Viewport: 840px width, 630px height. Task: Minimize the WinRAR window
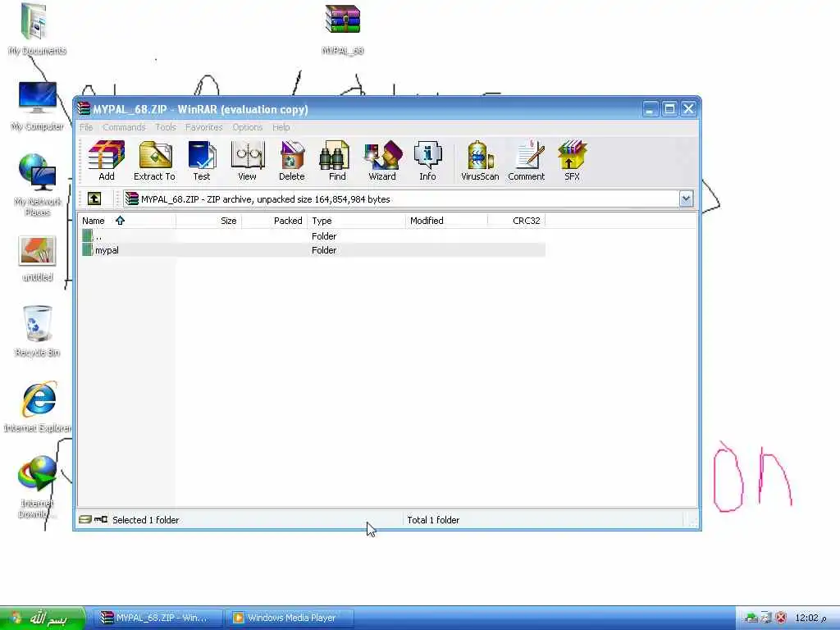point(651,109)
